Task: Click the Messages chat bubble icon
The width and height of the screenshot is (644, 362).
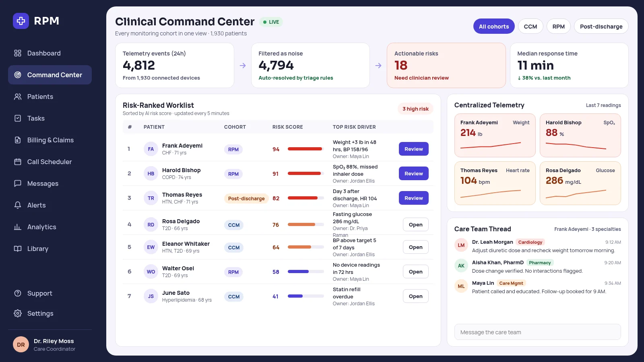Action: (18, 183)
